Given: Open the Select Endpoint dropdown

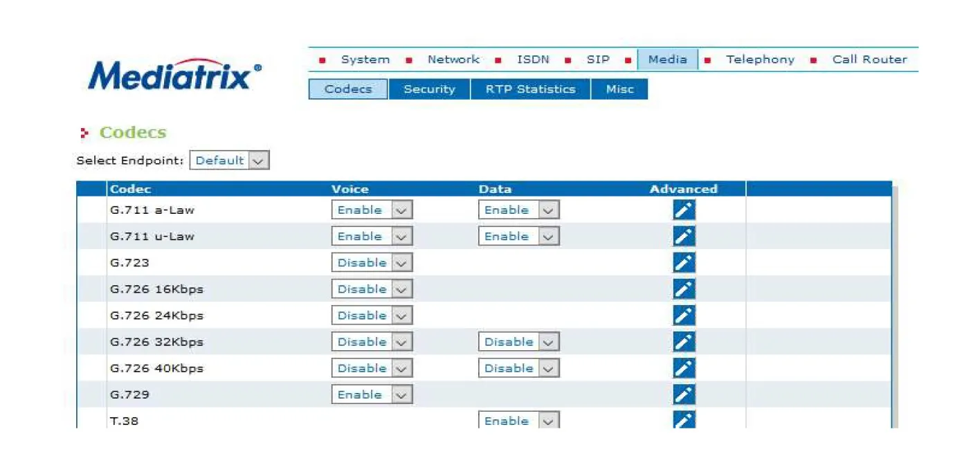Looking at the screenshot, I should tap(229, 161).
